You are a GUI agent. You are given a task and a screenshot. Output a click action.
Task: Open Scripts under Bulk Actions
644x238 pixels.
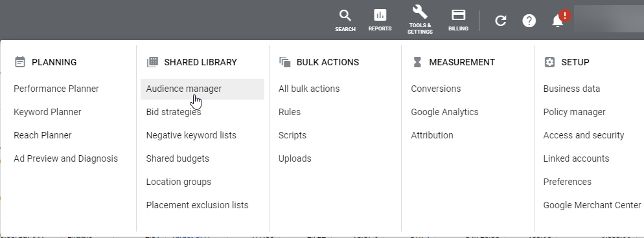click(292, 136)
